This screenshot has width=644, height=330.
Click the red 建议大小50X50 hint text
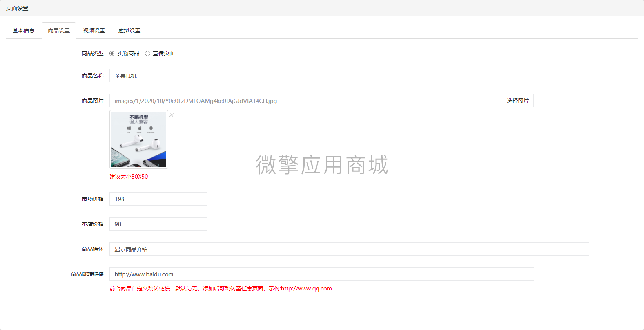pyautogui.click(x=129, y=177)
